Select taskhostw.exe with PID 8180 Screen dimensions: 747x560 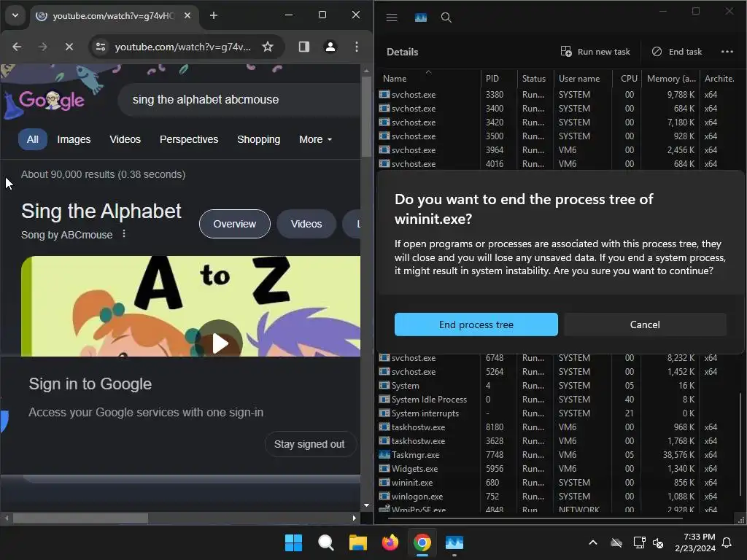point(557,427)
